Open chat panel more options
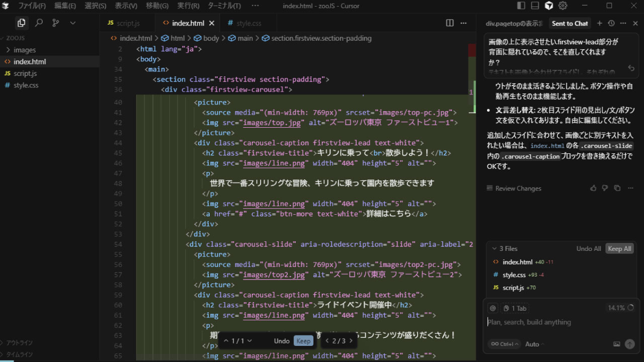The width and height of the screenshot is (644, 362). 623,23
